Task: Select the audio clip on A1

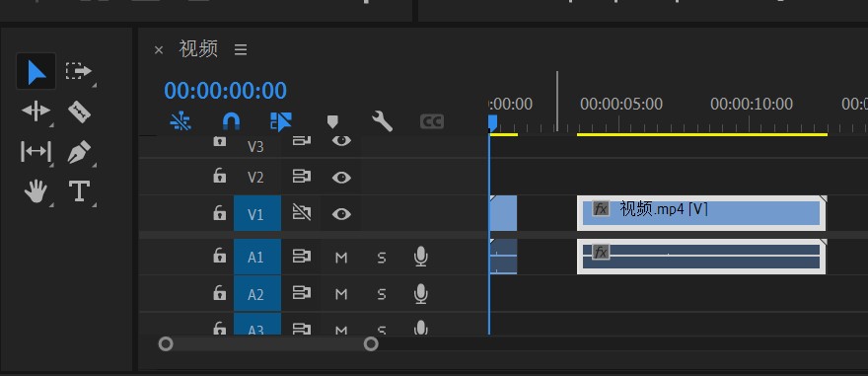Action: (x=701, y=257)
